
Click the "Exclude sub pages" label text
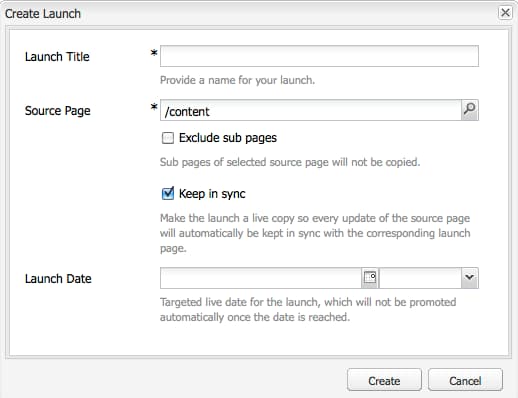pos(228,138)
